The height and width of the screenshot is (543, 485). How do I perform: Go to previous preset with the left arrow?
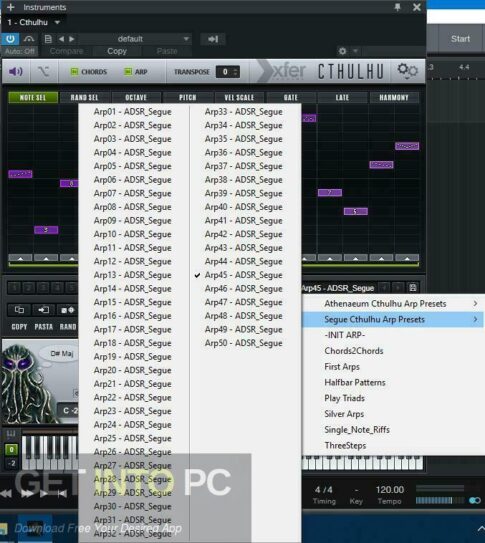[61, 39]
